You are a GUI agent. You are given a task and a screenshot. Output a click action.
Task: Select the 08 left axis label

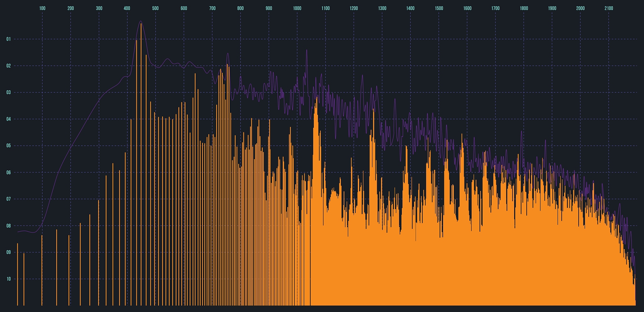pyautogui.click(x=8, y=226)
